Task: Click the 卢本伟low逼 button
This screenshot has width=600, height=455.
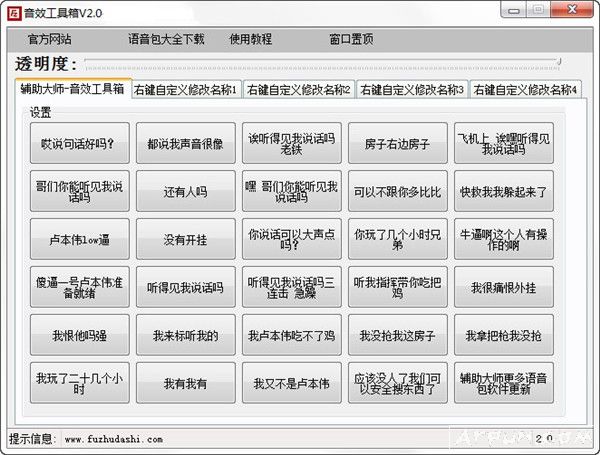Action: point(80,239)
